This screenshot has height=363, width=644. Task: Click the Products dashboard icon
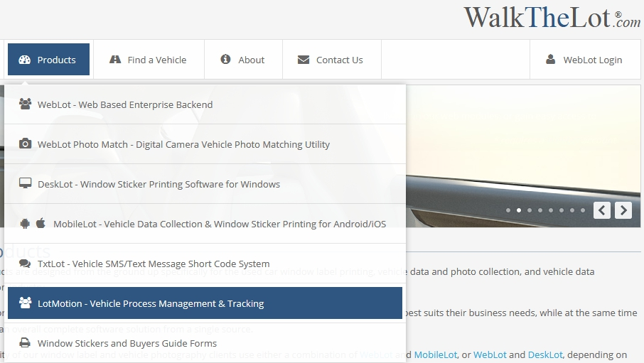click(x=25, y=60)
